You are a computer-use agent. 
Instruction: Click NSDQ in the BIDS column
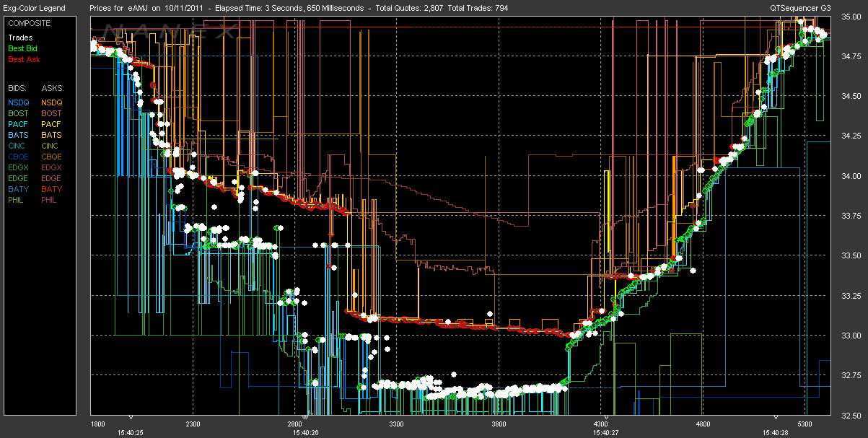[x=19, y=102]
